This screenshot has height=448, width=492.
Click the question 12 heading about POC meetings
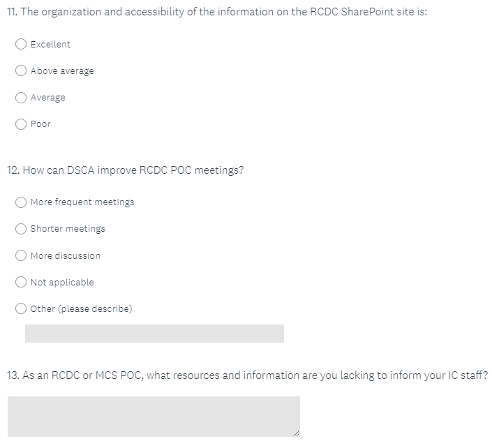coord(126,170)
